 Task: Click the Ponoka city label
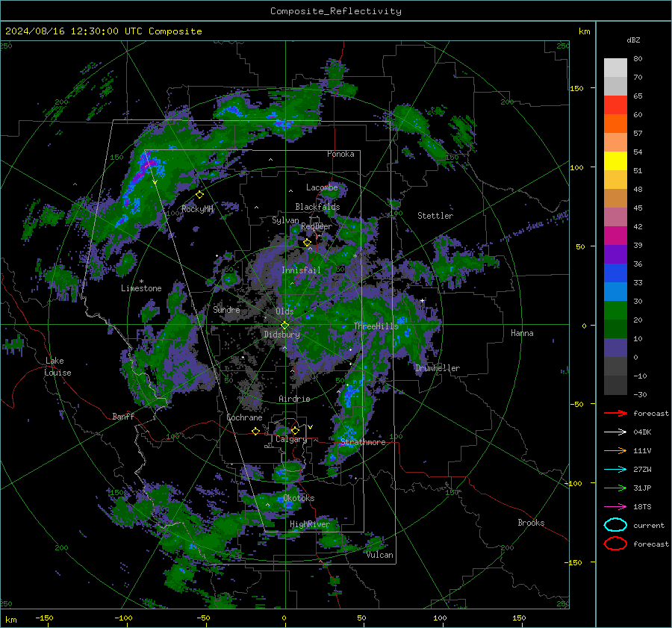pyautogui.click(x=340, y=154)
